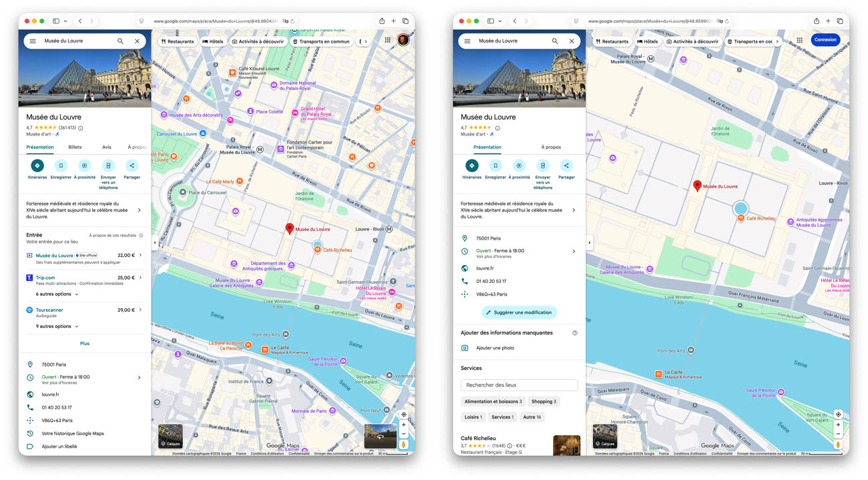Toggle Safari sidebar in the left window
This screenshot has width=868, height=480.
click(56, 21)
